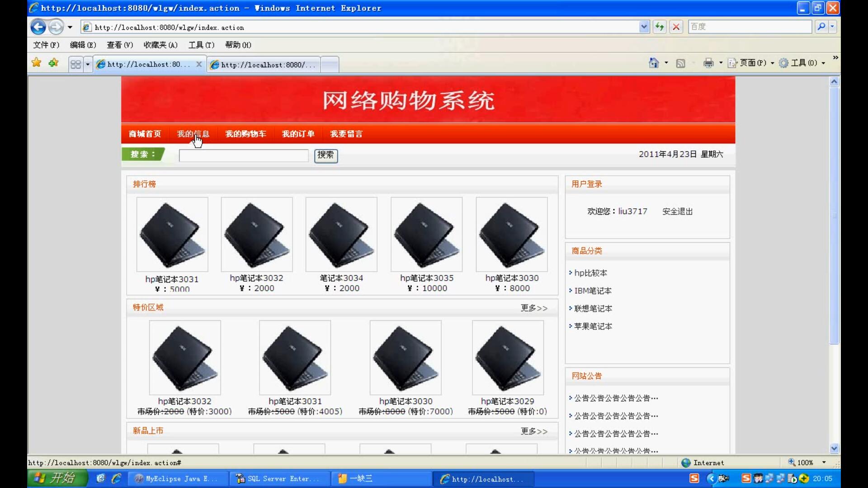Image resolution: width=868 pixels, height=488 pixels.
Task: Open the 工具(O) gear toolbar menu
Action: [x=802, y=63]
